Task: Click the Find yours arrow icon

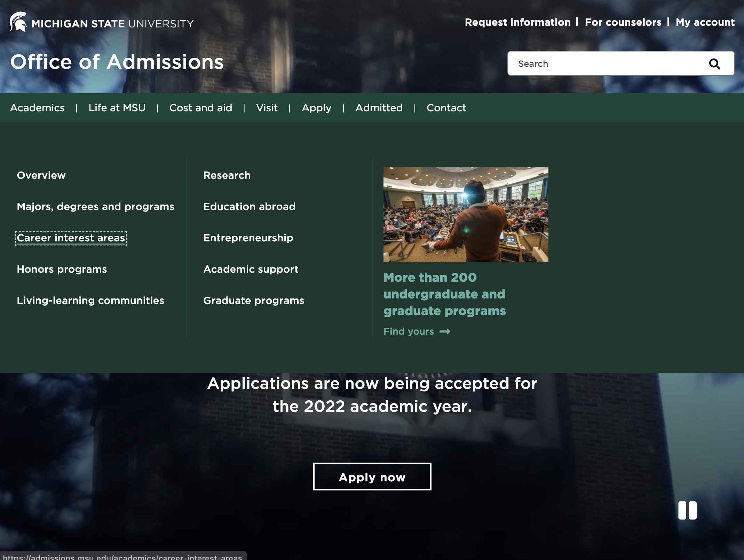Action: click(445, 331)
